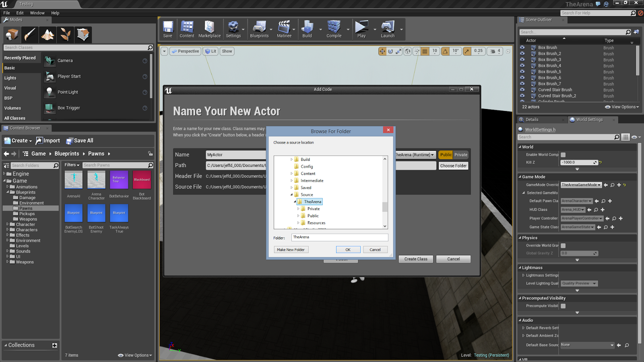Open HUD Class dropdown
The width and height of the screenshot is (644, 362).
[573, 210]
